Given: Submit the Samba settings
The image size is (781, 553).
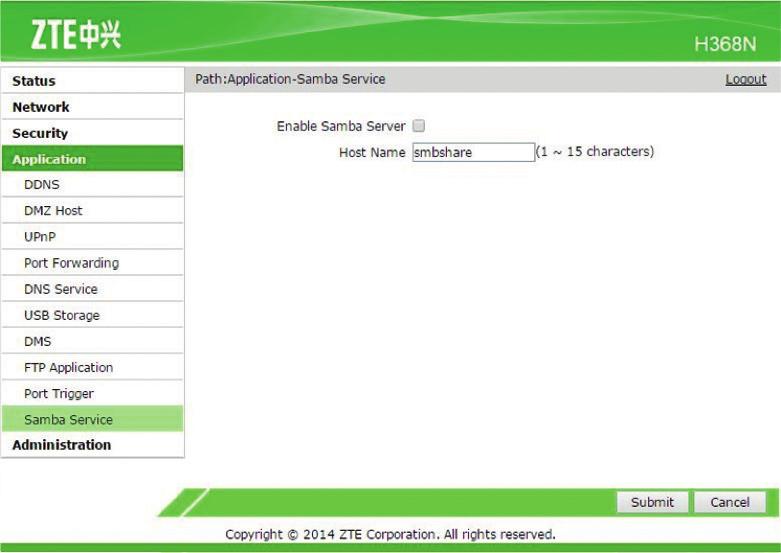Looking at the screenshot, I should [x=652, y=502].
